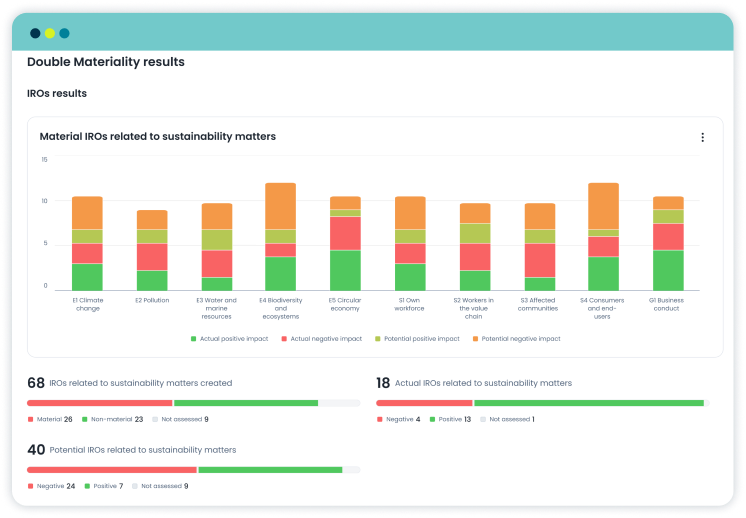
Task: Click red Negative segment of 18 Actual IROs bar
Action: 424,403
